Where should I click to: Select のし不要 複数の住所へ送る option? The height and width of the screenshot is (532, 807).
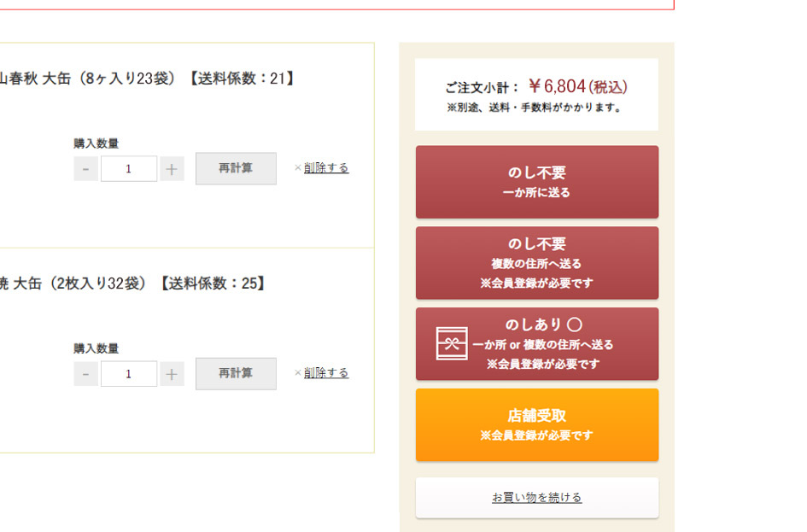[536, 263]
